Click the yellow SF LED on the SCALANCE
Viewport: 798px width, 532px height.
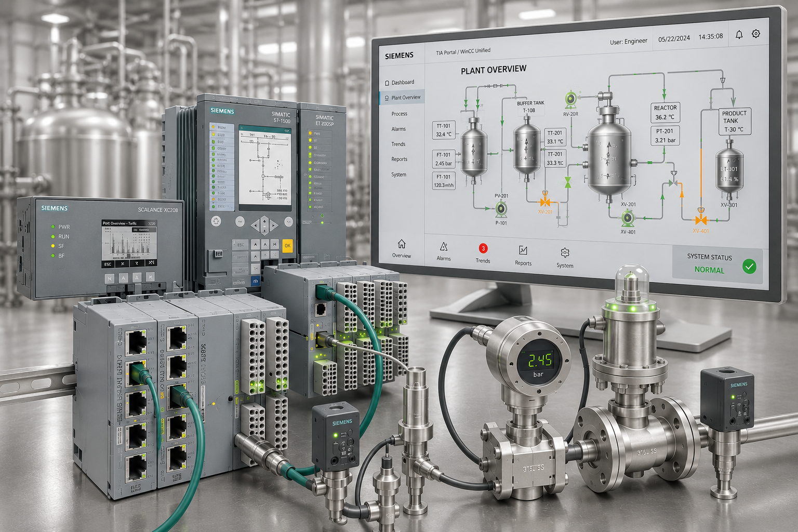tap(53, 246)
